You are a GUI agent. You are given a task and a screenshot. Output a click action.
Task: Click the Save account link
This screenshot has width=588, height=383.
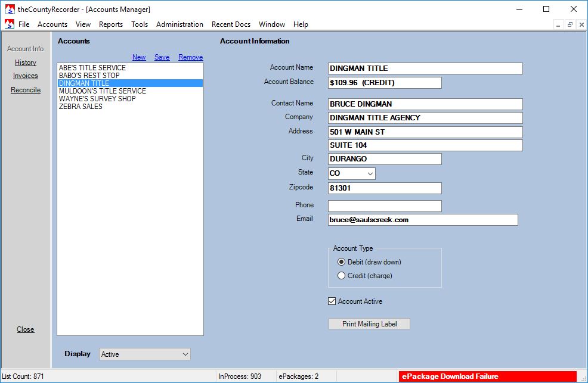point(162,57)
